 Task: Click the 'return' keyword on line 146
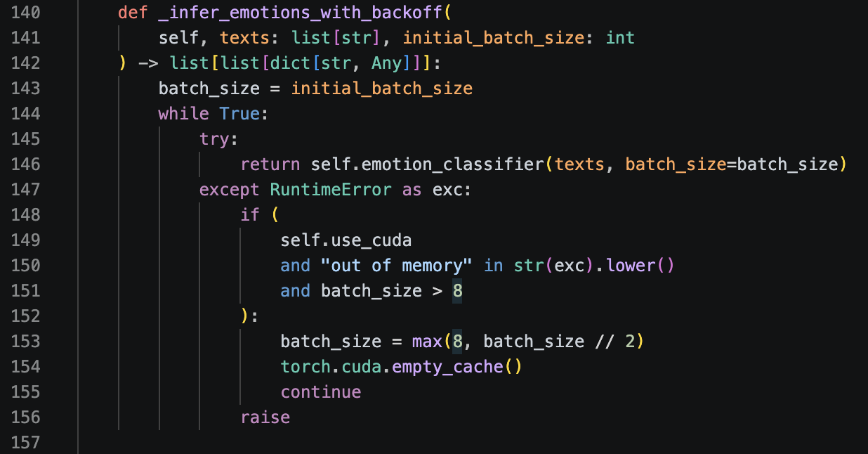coord(270,164)
